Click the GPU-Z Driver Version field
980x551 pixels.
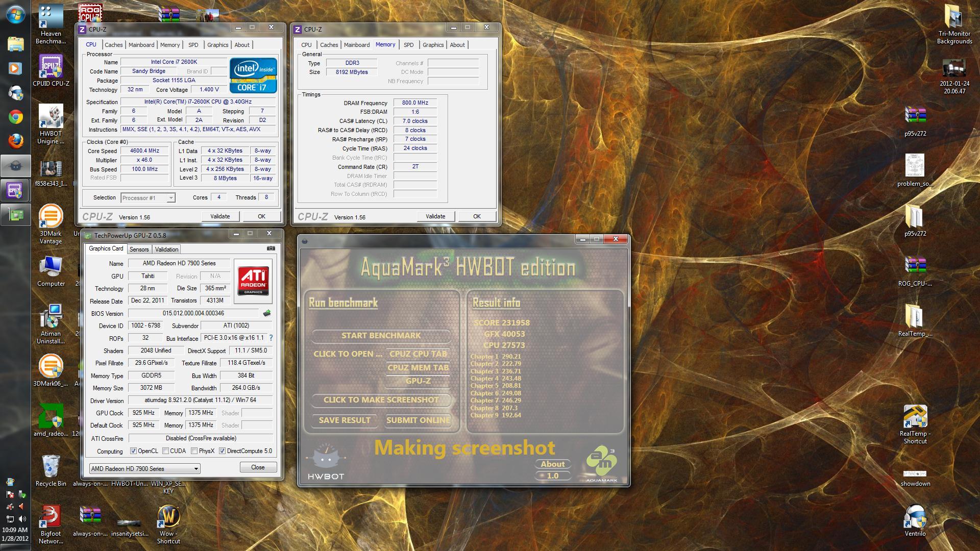pos(200,400)
